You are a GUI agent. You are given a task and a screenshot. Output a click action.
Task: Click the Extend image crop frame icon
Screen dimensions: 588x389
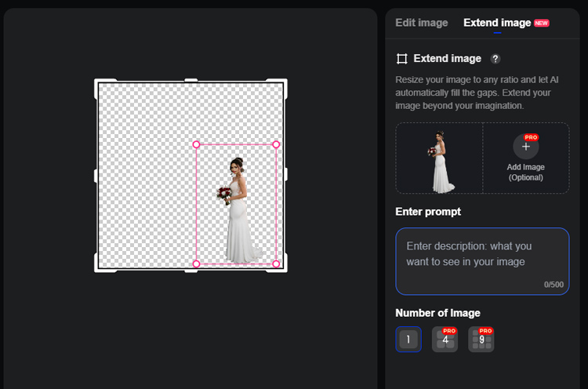coord(402,59)
